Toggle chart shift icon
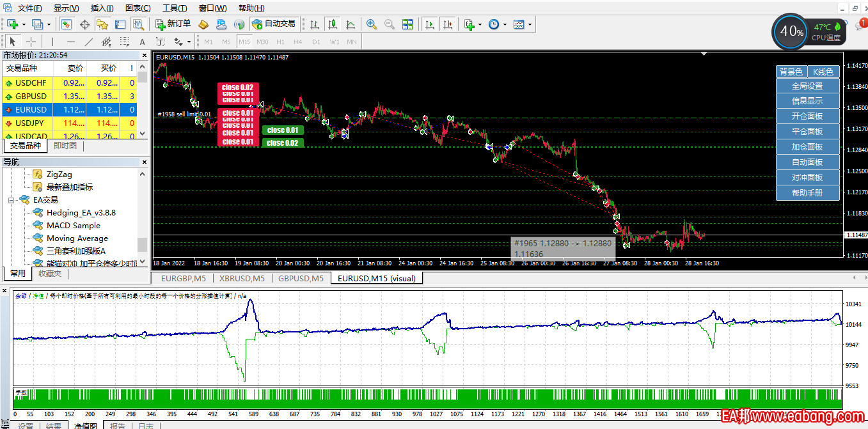This screenshot has width=868, height=429. 448,24
